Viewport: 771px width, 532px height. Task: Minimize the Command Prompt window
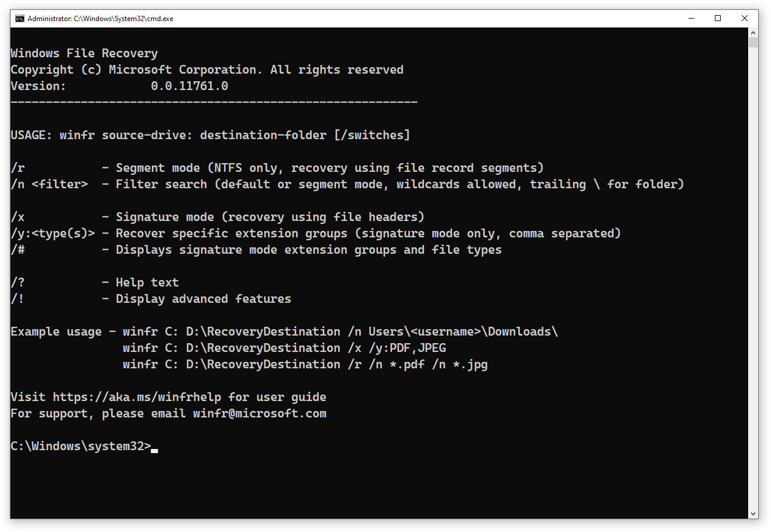point(691,19)
